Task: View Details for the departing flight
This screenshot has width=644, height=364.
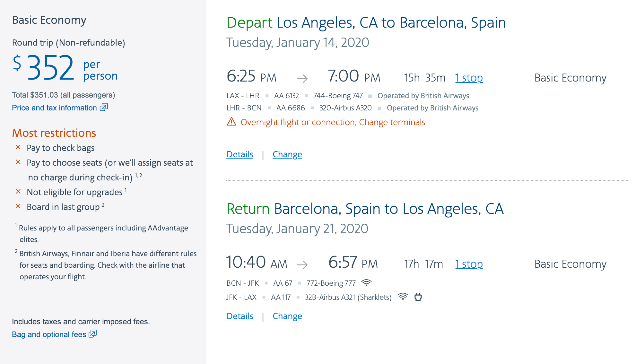Action: pos(240,154)
